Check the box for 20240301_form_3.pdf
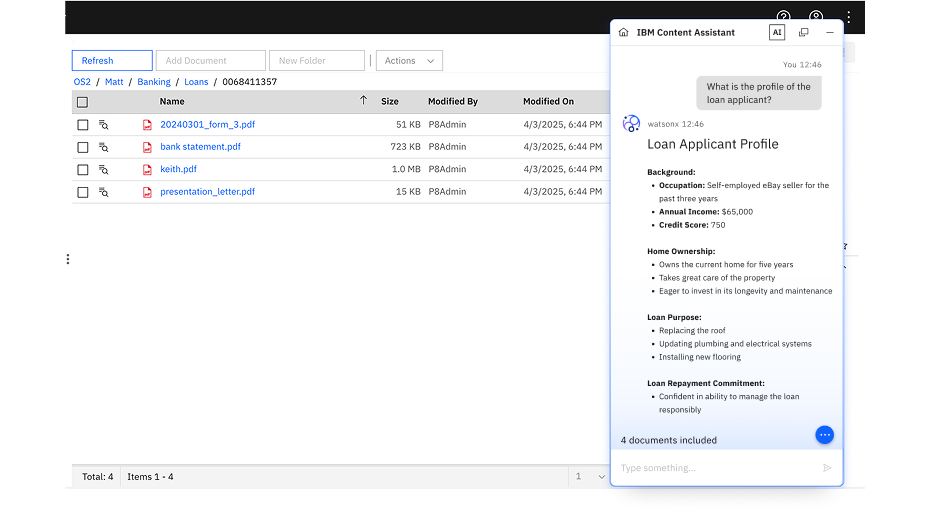Viewport: 930px width, 512px height. [83, 125]
